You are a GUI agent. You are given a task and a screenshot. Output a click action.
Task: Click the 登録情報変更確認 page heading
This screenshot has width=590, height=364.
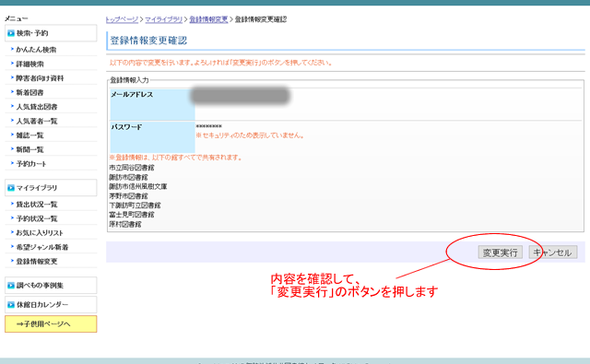pyautogui.click(x=148, y=41)
